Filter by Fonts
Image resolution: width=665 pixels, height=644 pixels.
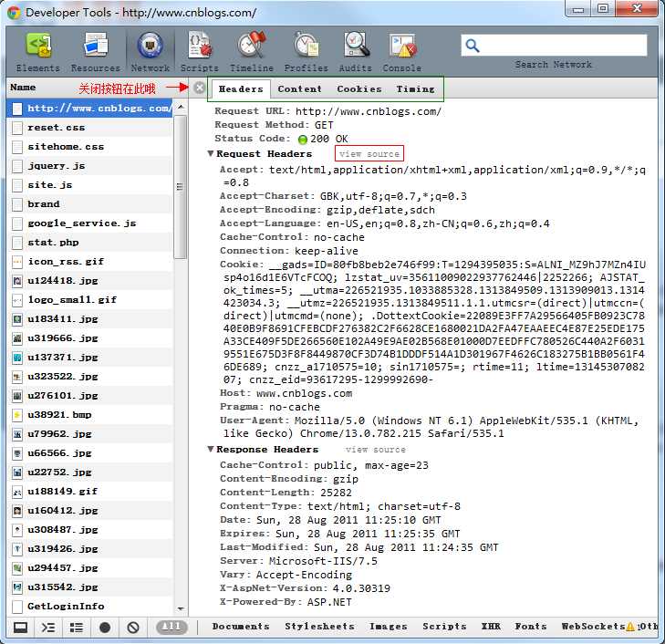(x=531, y=626)
